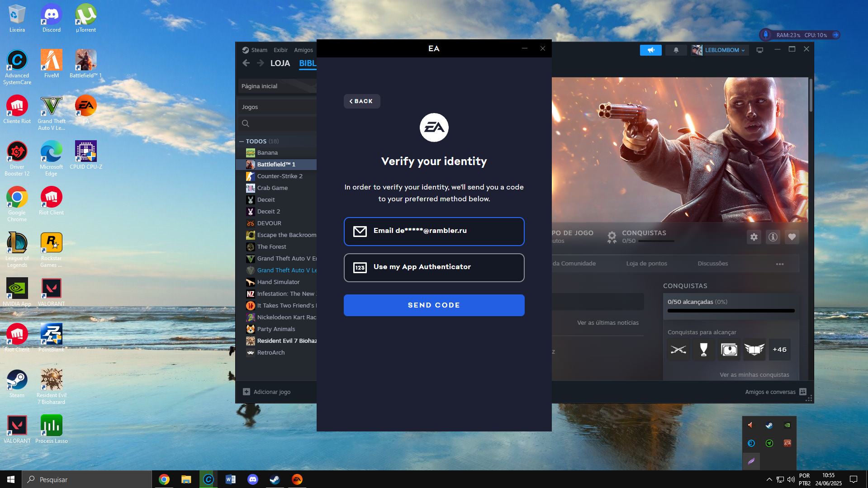This screenshot has width=868, height=488.
Task: Open League of Legends desktop shortcut
Action: 17,250
